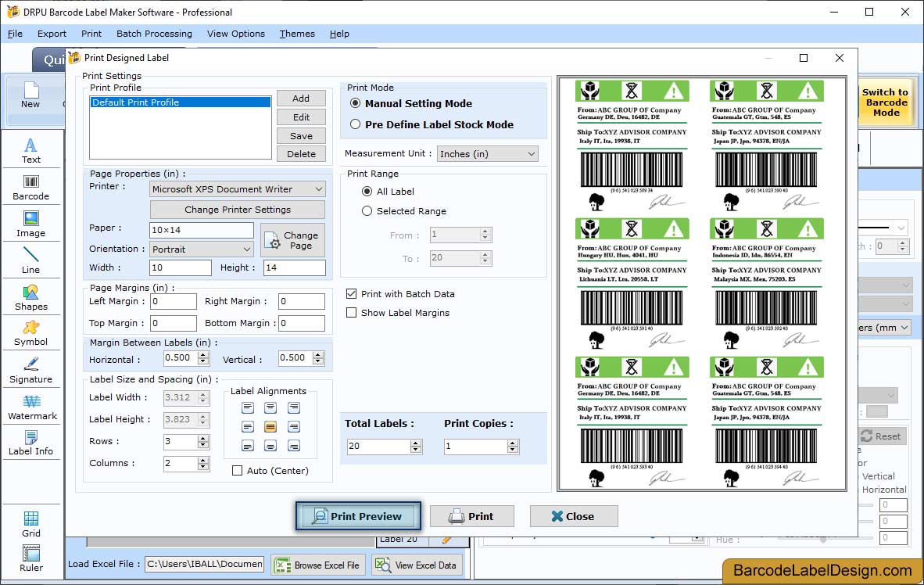The height and width of the screenshot is (585, 924).
Task: Select the Shapes tool in left sidebar
Action: pyautogui.click(x=30, y=297)
